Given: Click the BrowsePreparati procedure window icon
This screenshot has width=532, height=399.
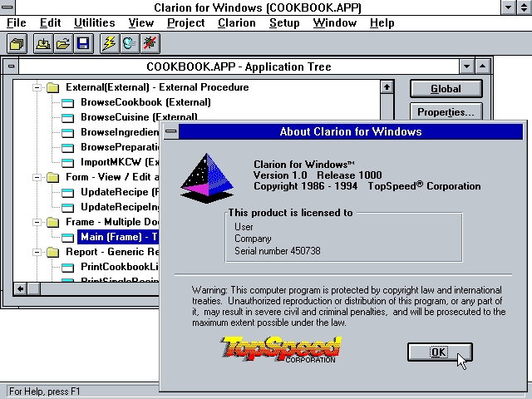Looking at the screenshot, I should coord(67,148).
